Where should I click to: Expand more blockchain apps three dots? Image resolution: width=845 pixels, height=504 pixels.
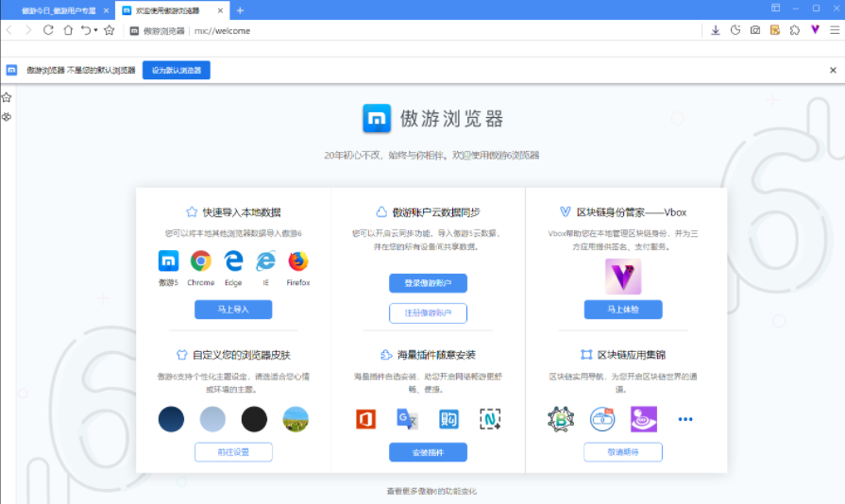point(685,419)
